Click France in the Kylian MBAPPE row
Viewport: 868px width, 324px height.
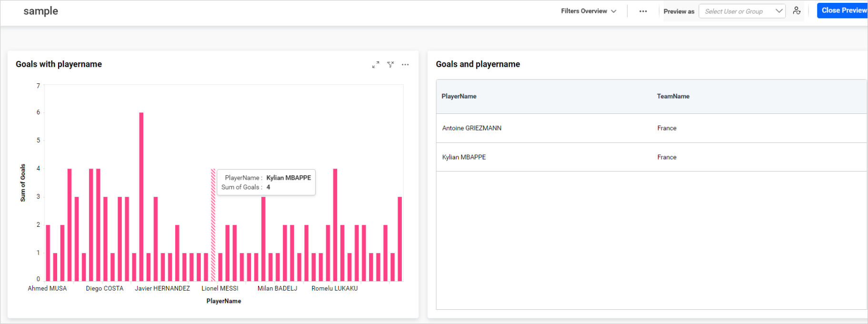(x=667, y=157)
